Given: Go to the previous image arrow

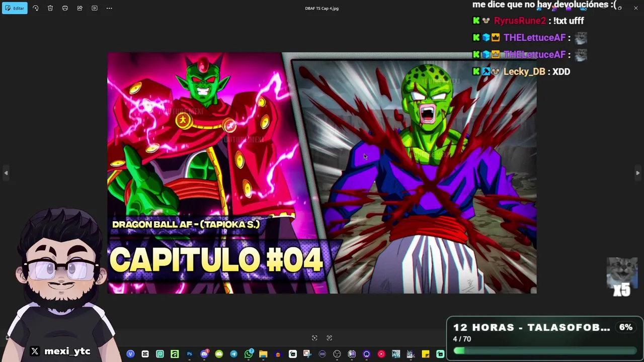Looking at the screenshot, I should pos(6,173).
